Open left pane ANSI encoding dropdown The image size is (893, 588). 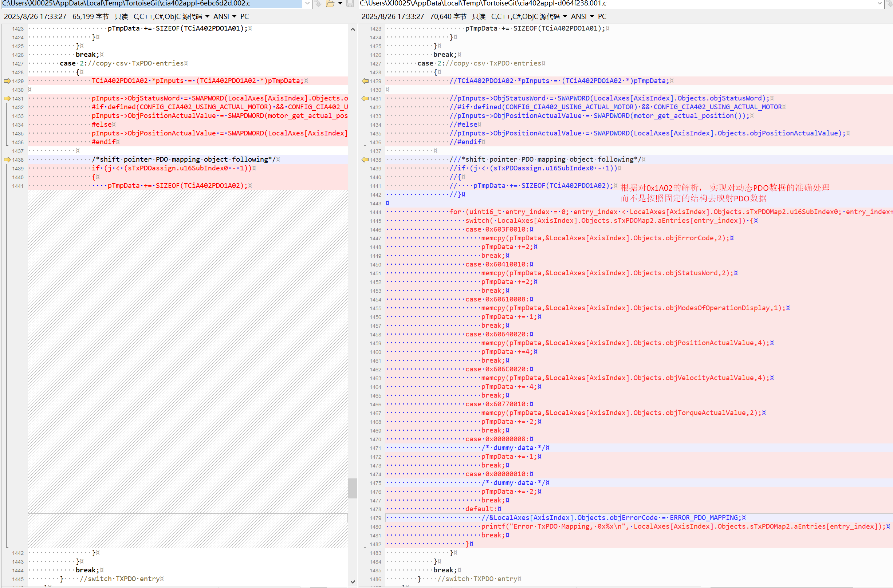coord(225,16)
